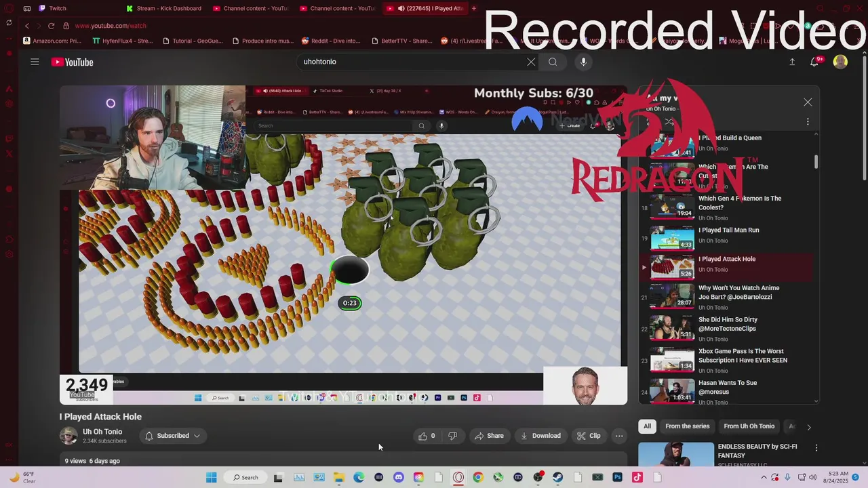
Task: Share the video
Action: [489, 436]
